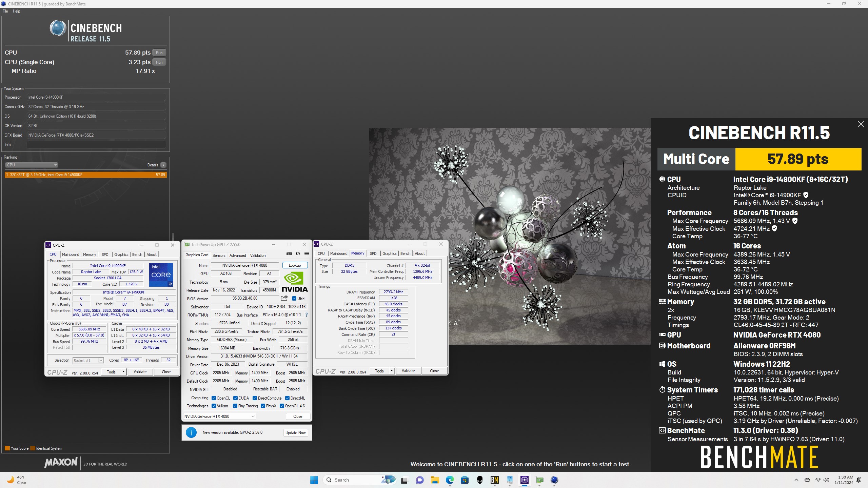The width and height of the screenshot is (868, 488).
Task: Open GPU selection dropdown NVIDIA GeForce RTX 4080
Action: (219, 416)
